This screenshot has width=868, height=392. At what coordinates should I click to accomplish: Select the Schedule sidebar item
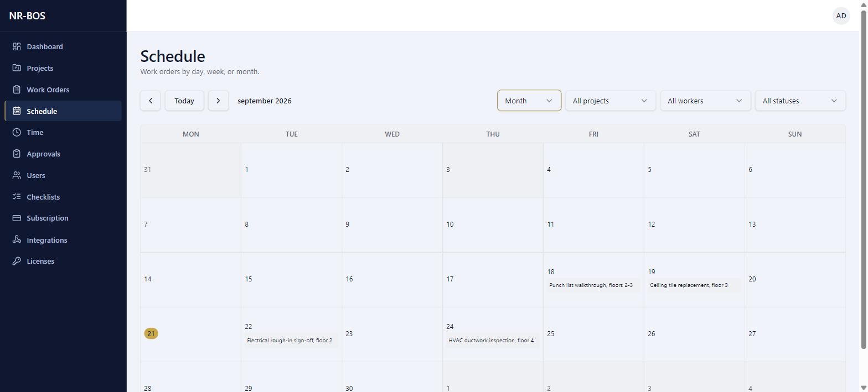(x=63, y=111)
